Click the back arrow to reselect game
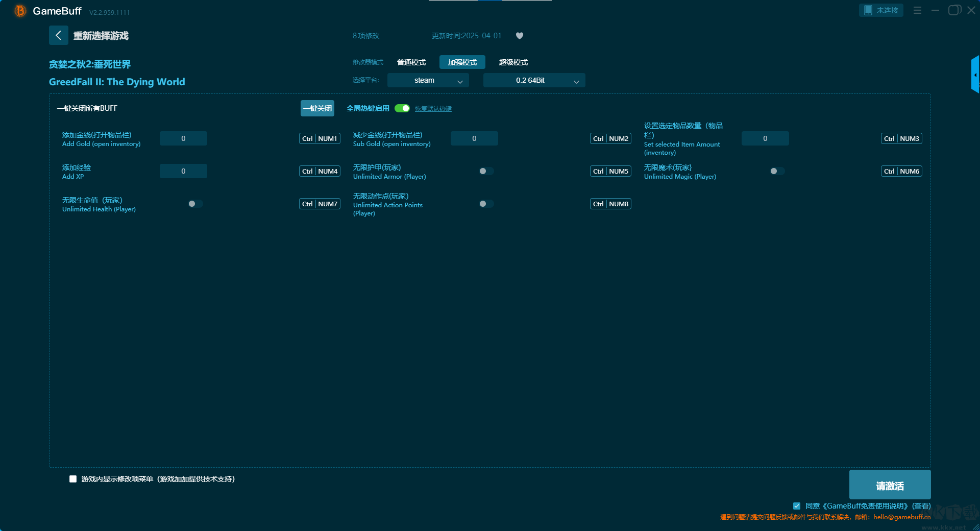The image size is (980, 531). 58,35
